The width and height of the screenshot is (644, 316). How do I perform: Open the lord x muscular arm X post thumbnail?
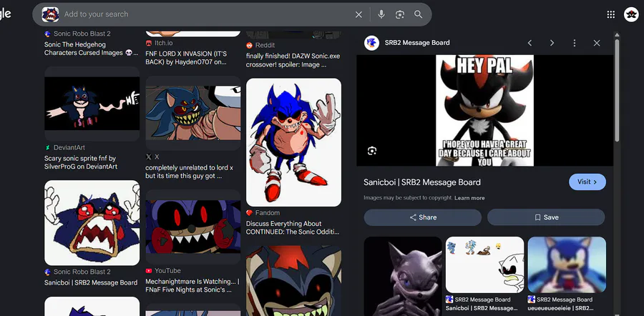coord(193,113)
